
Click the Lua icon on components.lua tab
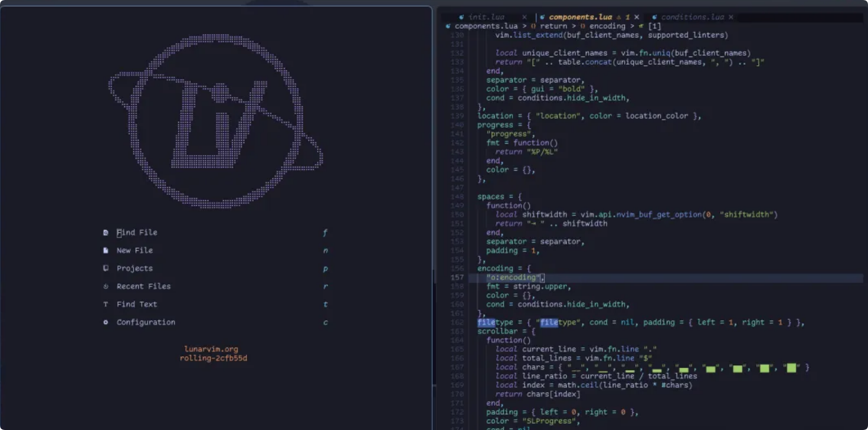click(x=542, y=17)
